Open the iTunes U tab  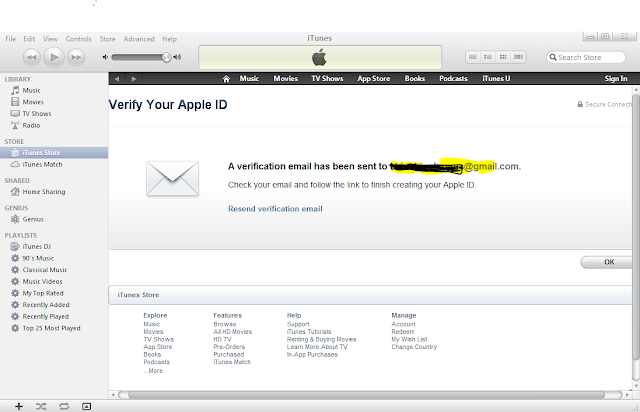tap(496, 79)
